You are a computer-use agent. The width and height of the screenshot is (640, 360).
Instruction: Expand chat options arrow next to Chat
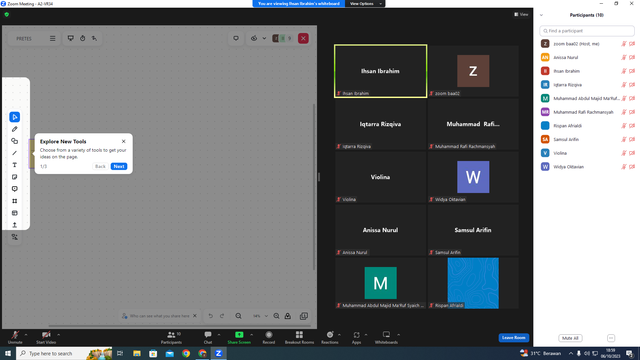(219, 335)
